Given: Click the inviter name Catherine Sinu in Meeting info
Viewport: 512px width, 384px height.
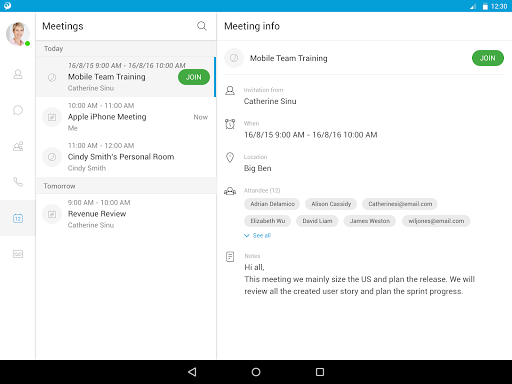Looking at the screenshot, I should coord(270,101).
